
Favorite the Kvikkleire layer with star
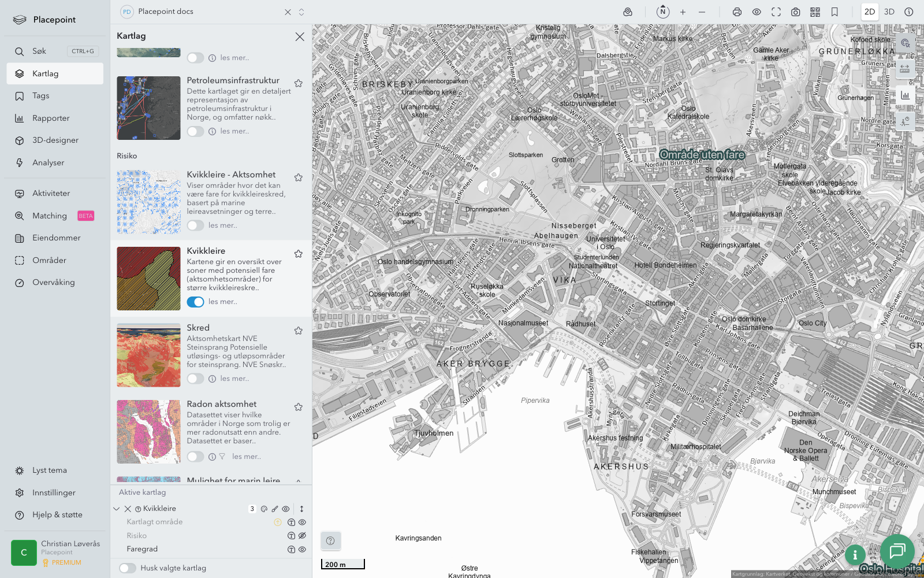(299, 254)
